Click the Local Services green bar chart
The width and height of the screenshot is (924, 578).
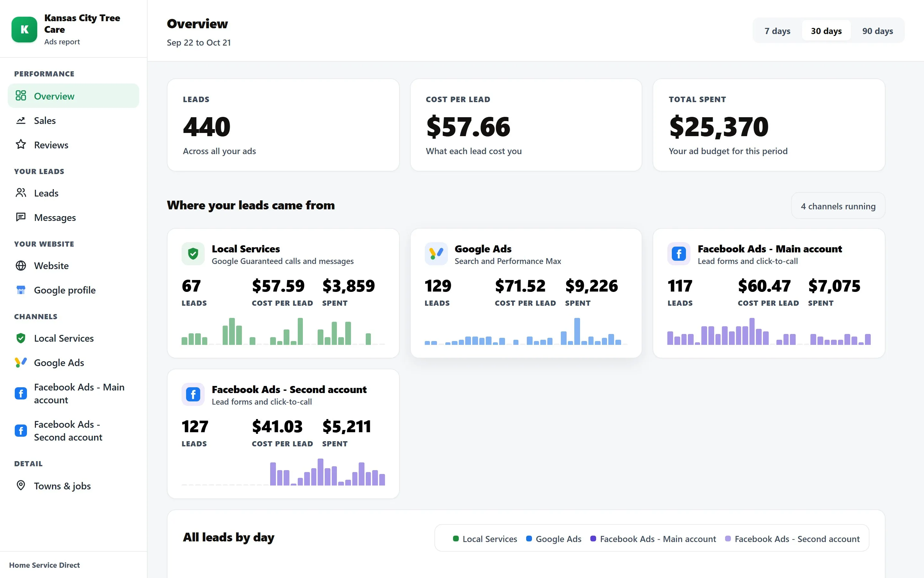pos(283,331)
